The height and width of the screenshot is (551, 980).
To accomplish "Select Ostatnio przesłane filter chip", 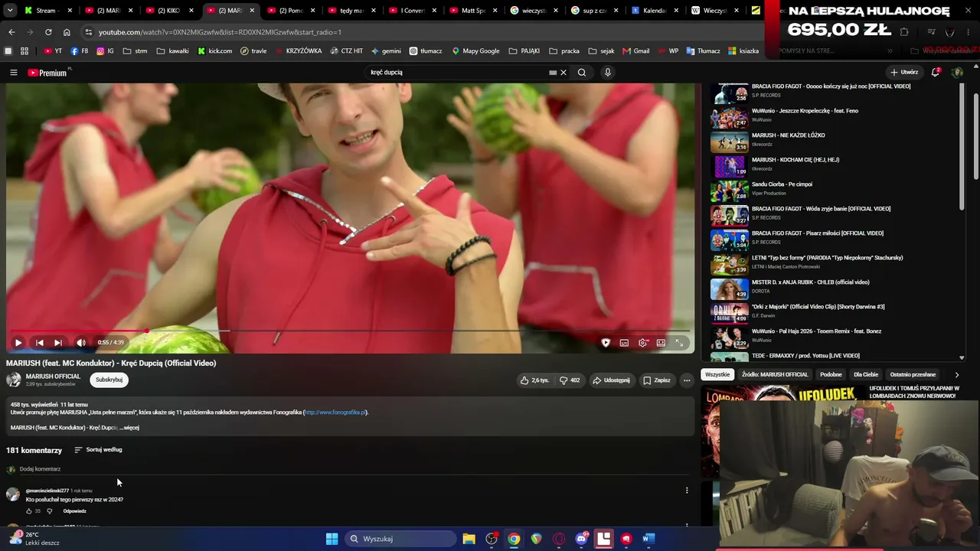I will (x=913, y=375).
